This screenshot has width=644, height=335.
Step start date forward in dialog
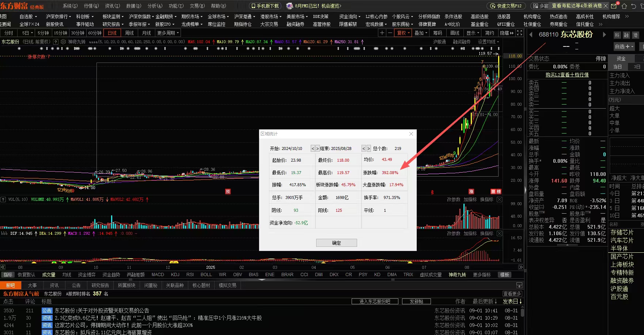(x=317, y=148)
